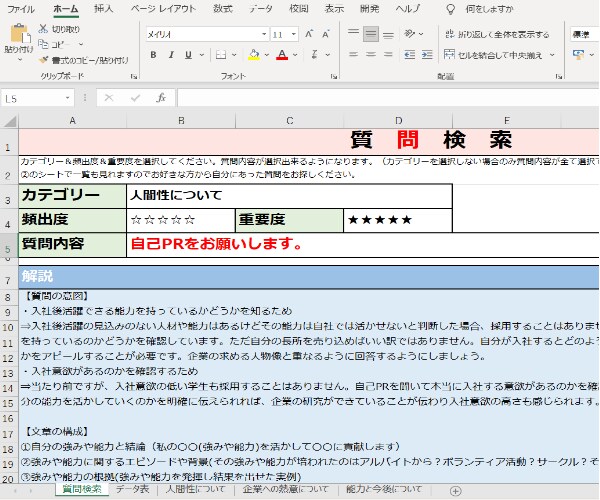This screenshot has height=500, width=600.
Task: Select cell with 自己PRをお願いします。
Action: tap(363, 244)
